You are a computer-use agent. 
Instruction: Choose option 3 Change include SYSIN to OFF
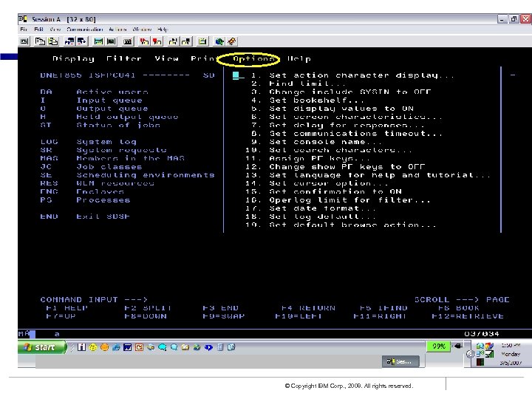click(x=341, y=92)
